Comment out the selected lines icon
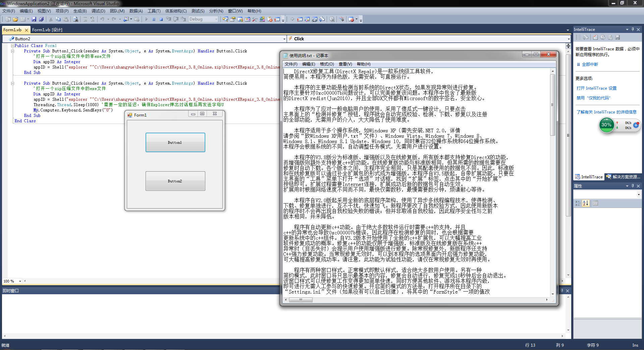644x350 pixels. click(x=85, y=19)
